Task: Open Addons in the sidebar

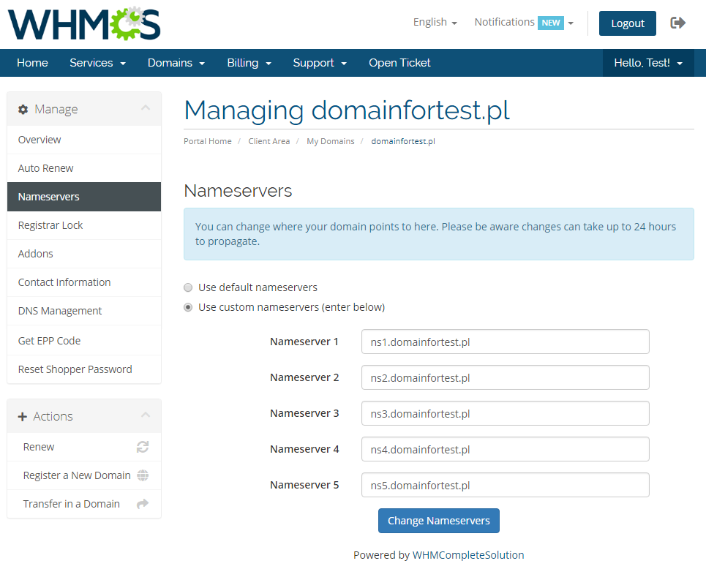Action: pos(84,254)
